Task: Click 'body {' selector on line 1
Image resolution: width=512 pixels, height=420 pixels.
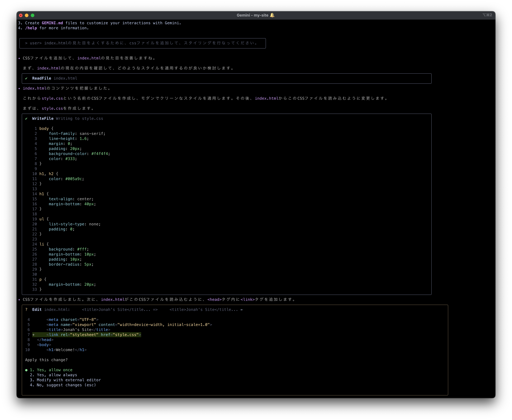Action: click(x=46, y=129)
